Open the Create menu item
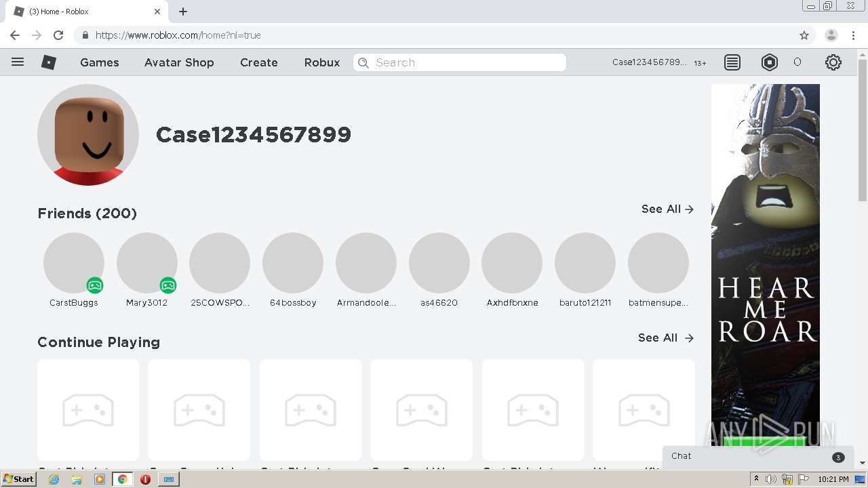The width and height of the screenshot is (868, 488). (259, 62)
